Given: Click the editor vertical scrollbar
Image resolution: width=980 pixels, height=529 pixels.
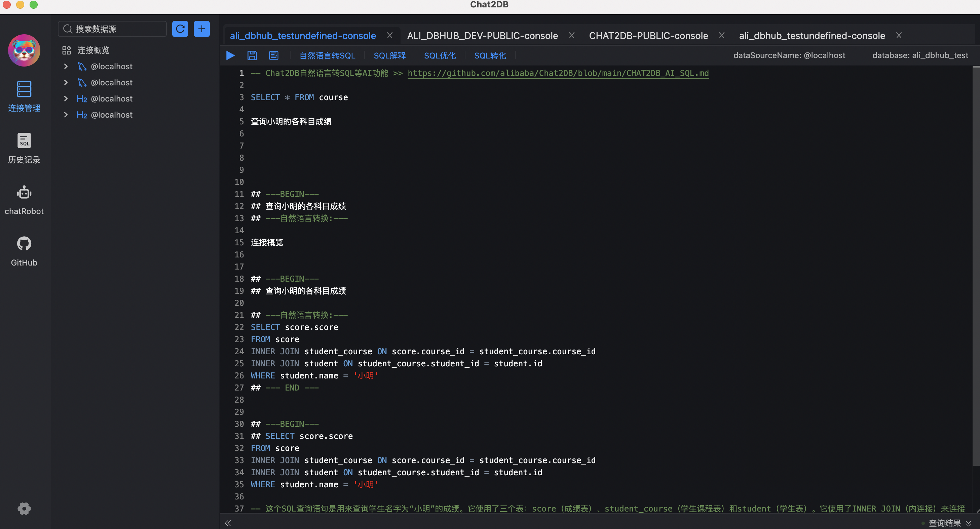Looking at the screenshot, I should pyautogui.click(x=976, y=266).
